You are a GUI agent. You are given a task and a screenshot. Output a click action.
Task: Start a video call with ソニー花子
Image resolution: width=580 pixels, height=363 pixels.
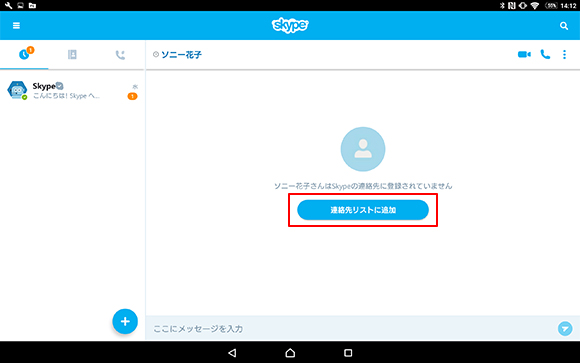(524, 54)
